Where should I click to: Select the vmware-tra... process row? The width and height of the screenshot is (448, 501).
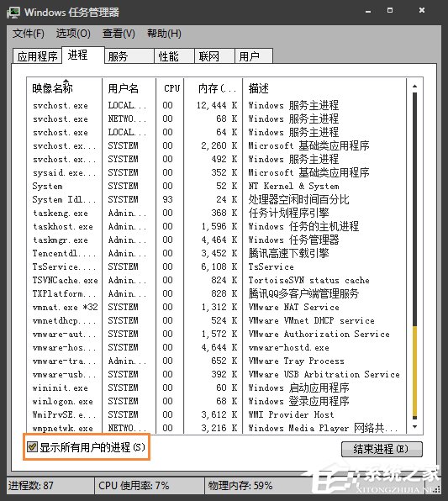click(216, 361)
